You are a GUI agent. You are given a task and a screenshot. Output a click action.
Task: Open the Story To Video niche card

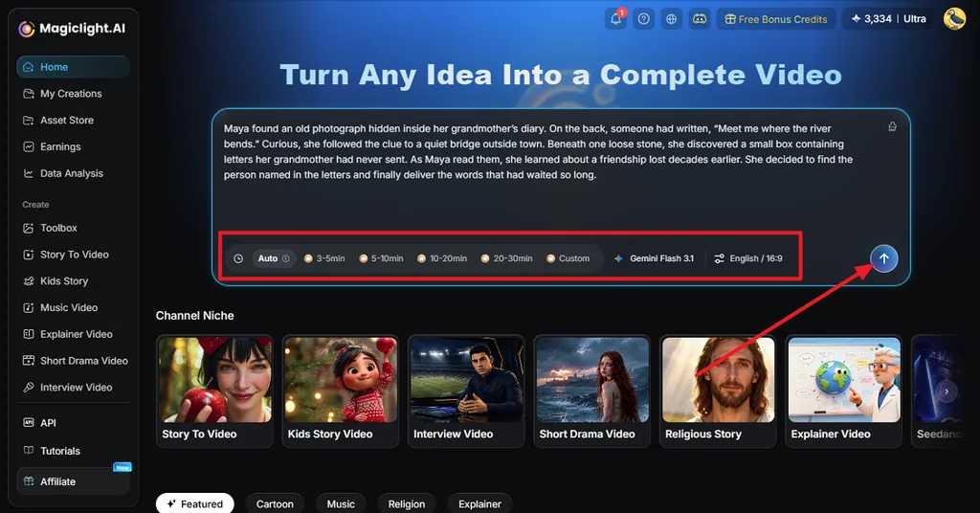coord(214,391)
